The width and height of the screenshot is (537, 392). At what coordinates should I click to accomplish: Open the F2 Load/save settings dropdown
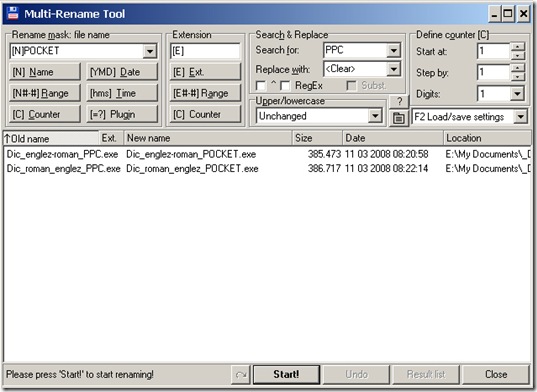coord(521,117)
